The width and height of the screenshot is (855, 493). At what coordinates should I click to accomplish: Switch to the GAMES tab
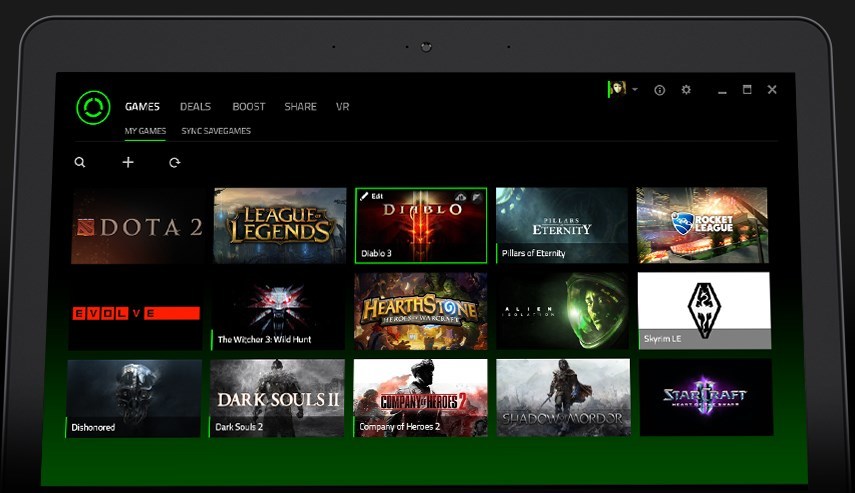pos(142,107)
